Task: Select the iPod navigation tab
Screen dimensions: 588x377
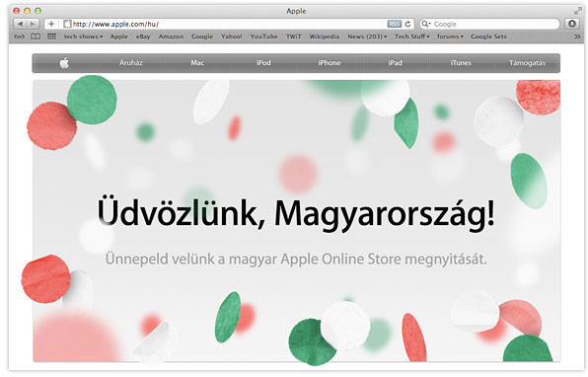Action: click(x=263, y=63)
